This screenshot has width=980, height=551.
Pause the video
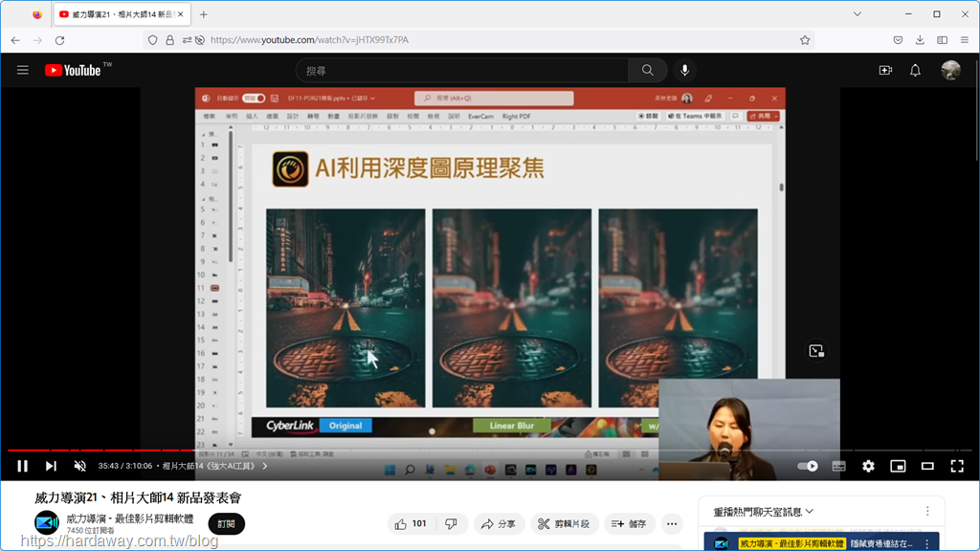click(23, 466)
